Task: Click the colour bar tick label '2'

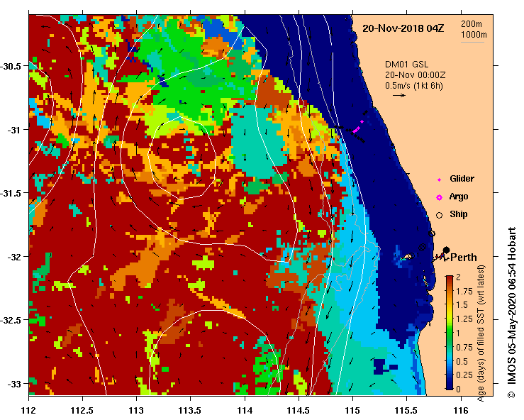Action: point(458,277)
